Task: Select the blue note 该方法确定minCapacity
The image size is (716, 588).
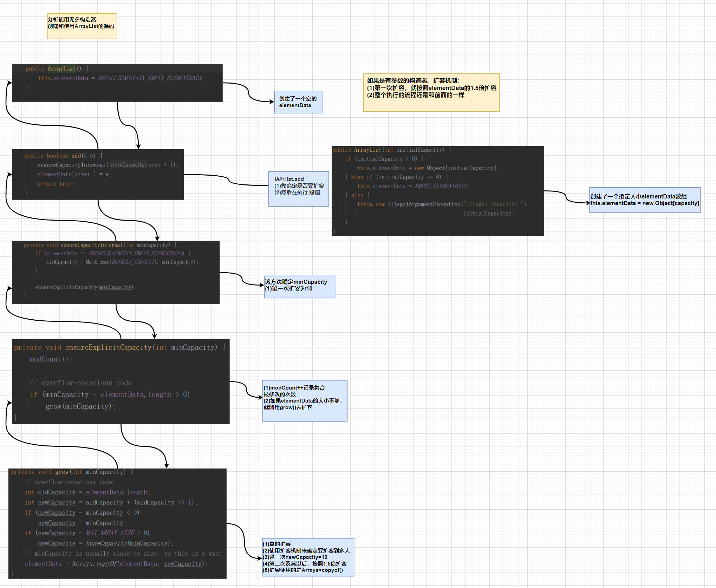Action: point(299,287)
